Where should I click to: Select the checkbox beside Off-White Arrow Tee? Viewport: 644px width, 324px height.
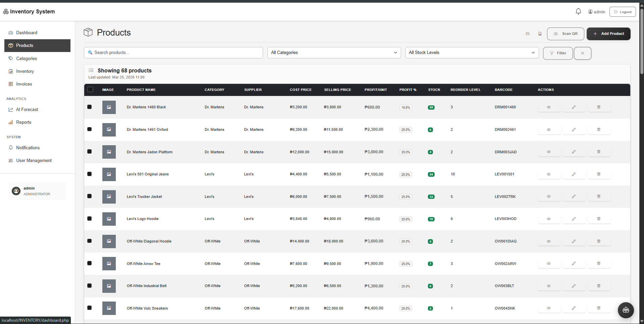(x=89, y=263)
